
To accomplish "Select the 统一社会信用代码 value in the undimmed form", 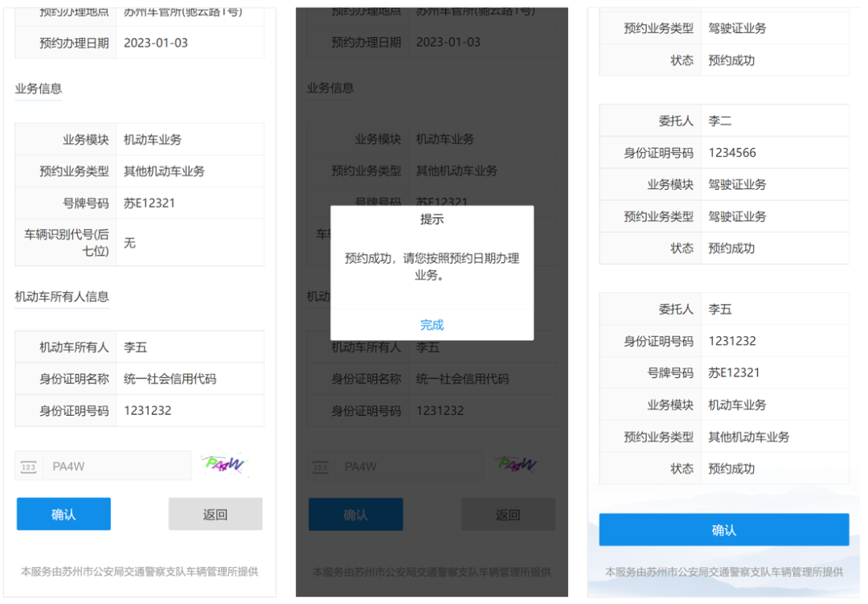I will [x=170, y=379].
